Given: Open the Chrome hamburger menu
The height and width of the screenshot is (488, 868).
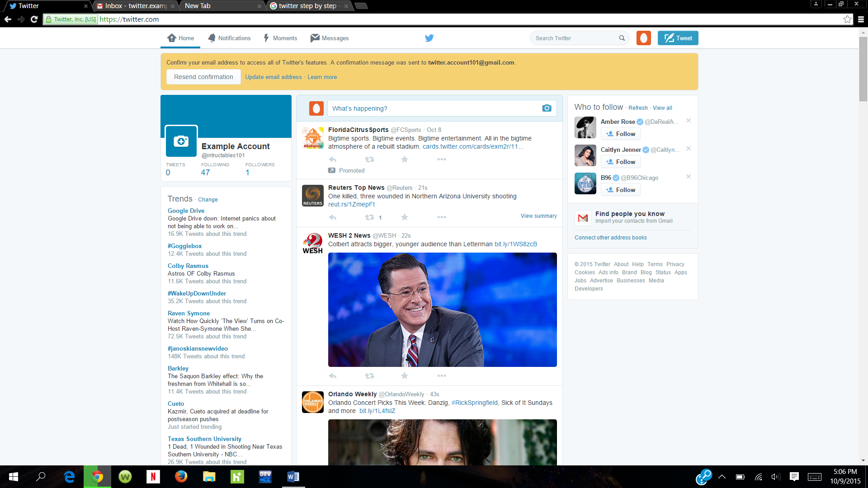Looking at the screenshot, I should point(861,19).
